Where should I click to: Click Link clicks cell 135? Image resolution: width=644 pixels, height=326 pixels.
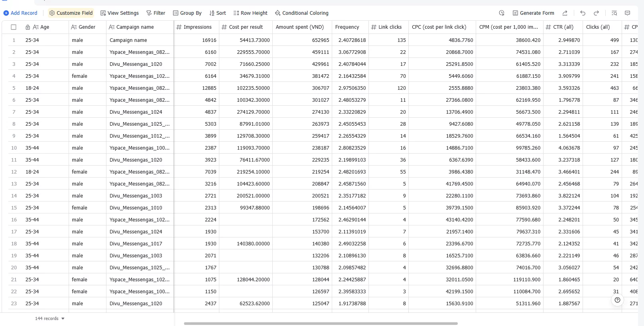(x=388, y=40)
